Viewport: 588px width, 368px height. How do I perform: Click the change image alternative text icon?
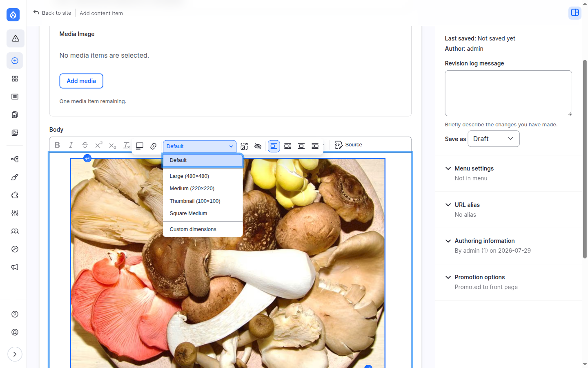(x=244, y=146)
